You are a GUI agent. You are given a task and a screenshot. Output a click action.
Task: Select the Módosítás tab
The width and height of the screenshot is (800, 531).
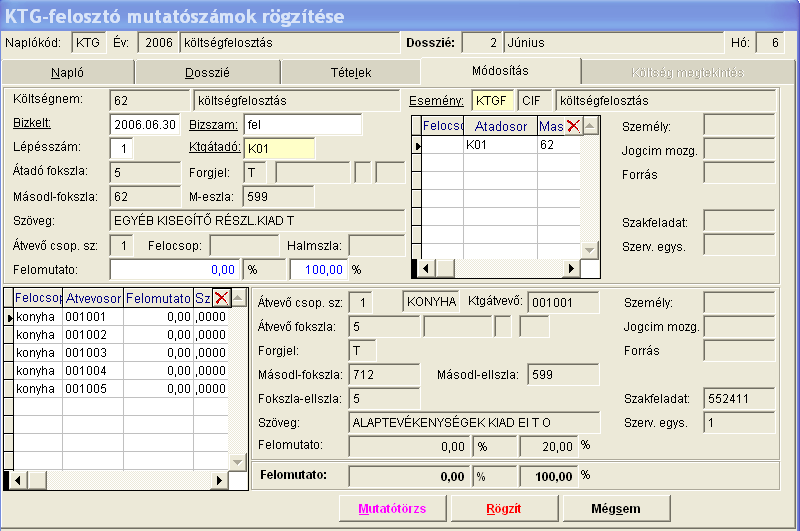(500, 71)
